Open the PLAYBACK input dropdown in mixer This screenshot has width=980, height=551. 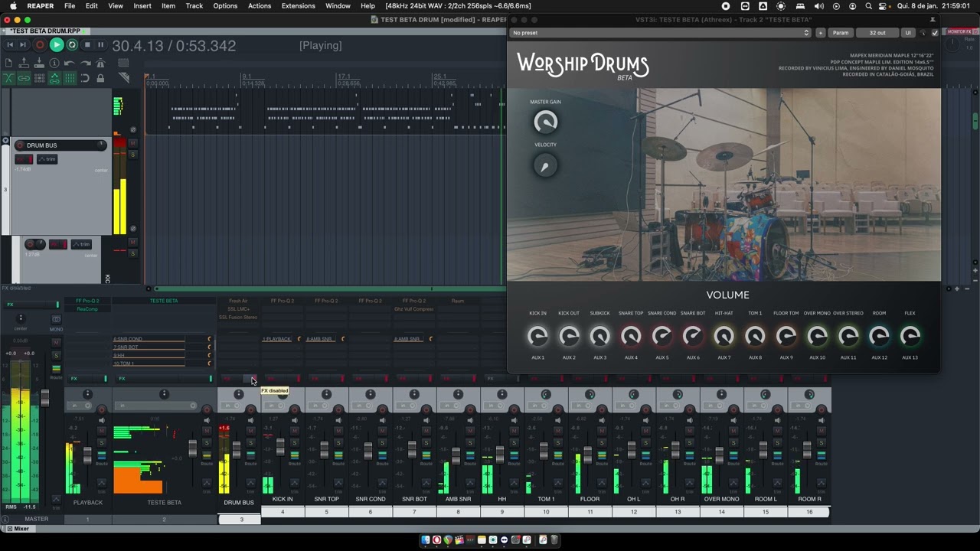click(x=80, y=406)
